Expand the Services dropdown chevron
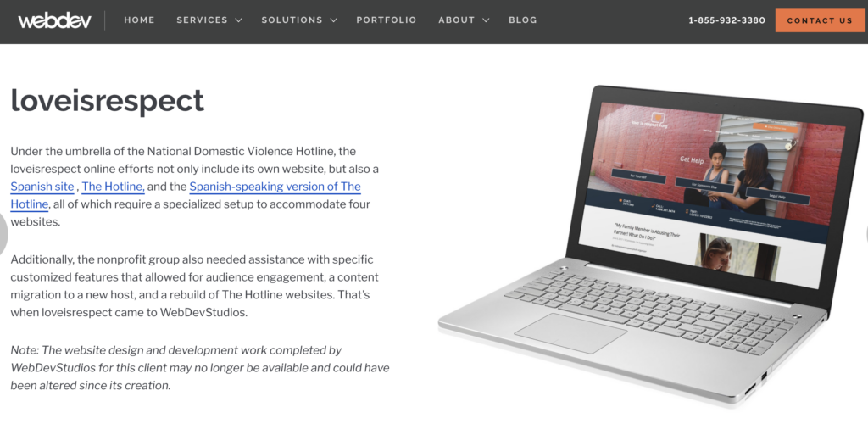868x435 pixels. coord(238,20)
